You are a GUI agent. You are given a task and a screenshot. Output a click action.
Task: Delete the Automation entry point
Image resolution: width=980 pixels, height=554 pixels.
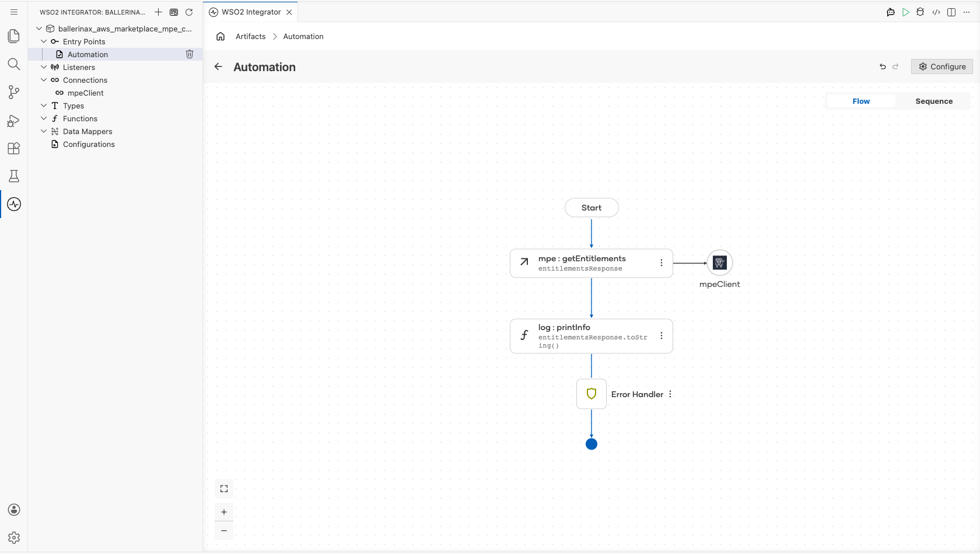(190, 54)
